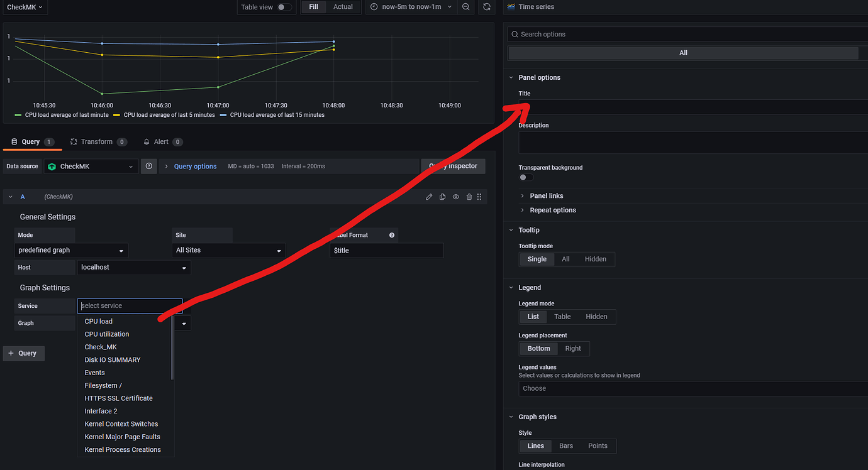This screenshot has height=470, width=868.
Task: Refresh the dashboard with the refresh icon
Action: (486, 6)
